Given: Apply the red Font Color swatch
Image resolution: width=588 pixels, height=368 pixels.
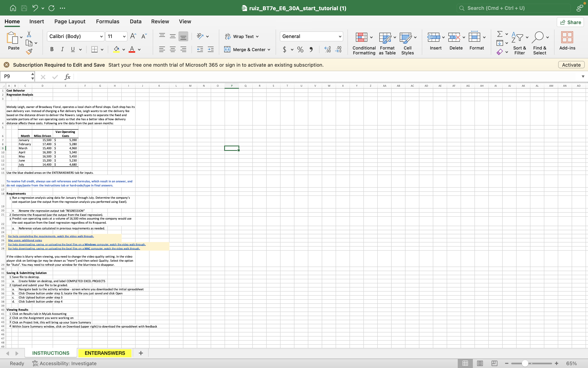Looking at the screenshot, I should pyautogui.click(x=132, y=49).
